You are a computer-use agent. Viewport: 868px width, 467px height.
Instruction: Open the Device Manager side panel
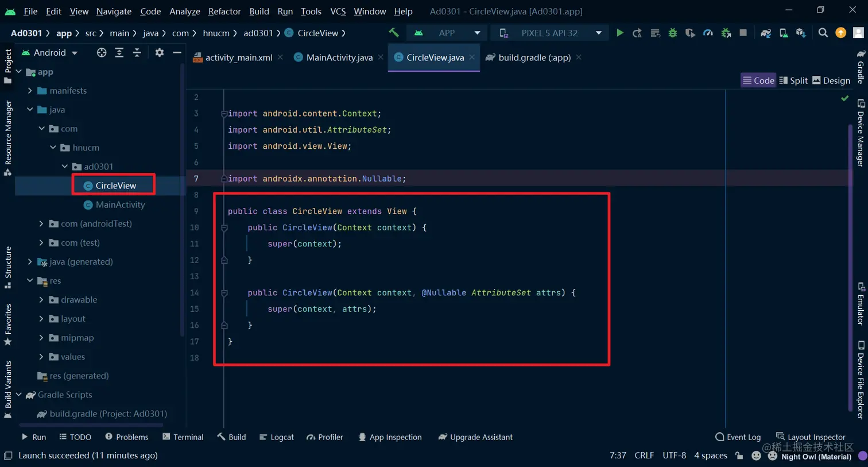(x=861, y=133)
